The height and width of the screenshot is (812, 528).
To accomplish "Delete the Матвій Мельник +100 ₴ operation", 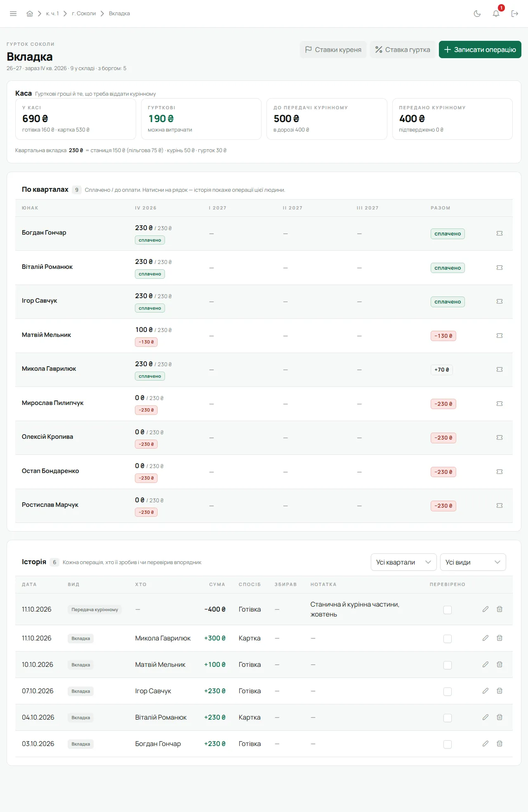I will point(500,664).
